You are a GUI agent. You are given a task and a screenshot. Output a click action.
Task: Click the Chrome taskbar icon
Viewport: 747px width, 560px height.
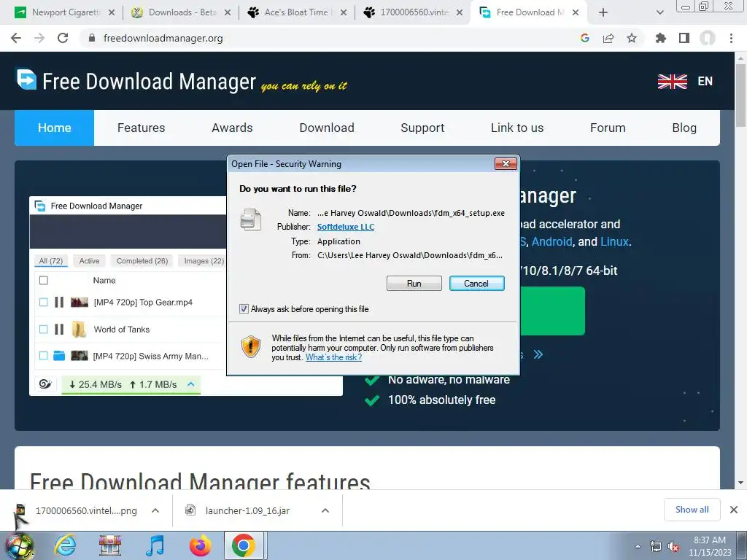click(x=244, y=545)
